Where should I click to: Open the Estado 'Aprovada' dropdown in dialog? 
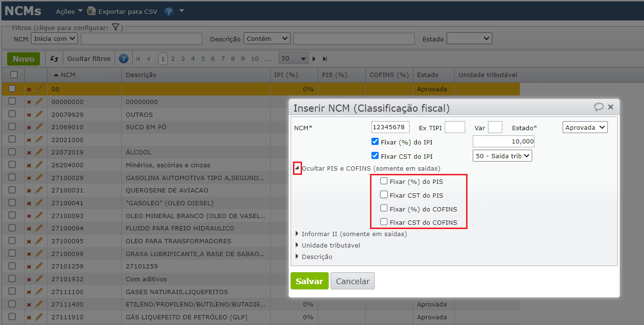585,127
